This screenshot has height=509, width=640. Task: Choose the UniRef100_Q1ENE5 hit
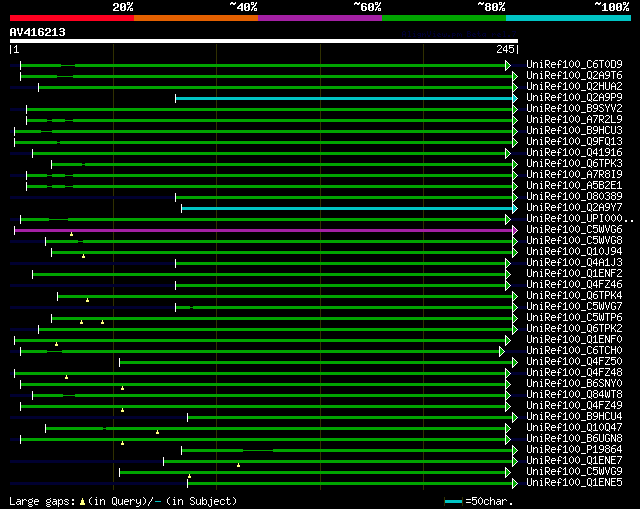point(574,483)
